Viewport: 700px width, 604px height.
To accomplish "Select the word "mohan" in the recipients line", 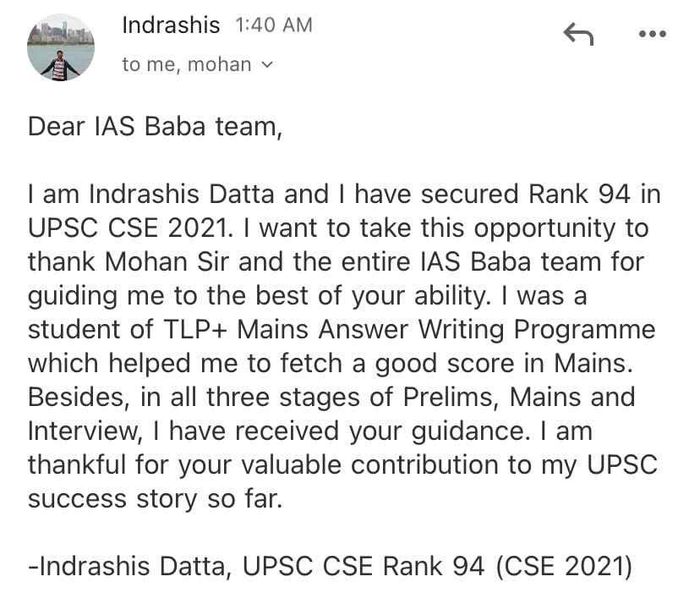I will coord(219,65).
